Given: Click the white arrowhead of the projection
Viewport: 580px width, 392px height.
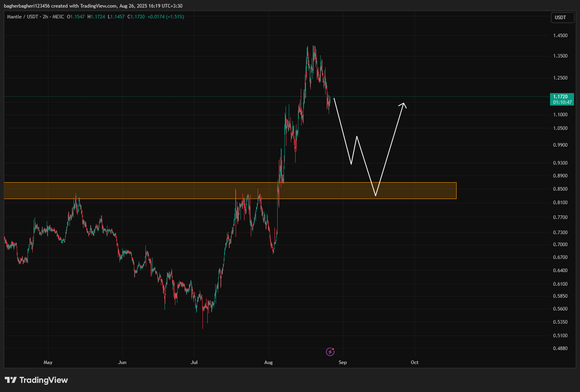Looking at the screenshot, I should pos(404,104).
